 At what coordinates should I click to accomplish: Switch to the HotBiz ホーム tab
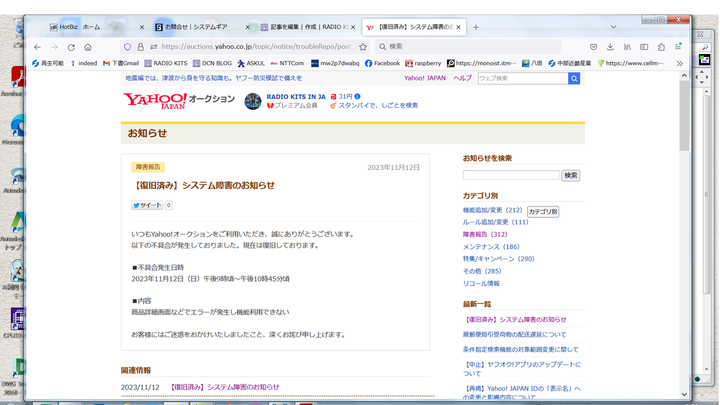pos(95,27)
